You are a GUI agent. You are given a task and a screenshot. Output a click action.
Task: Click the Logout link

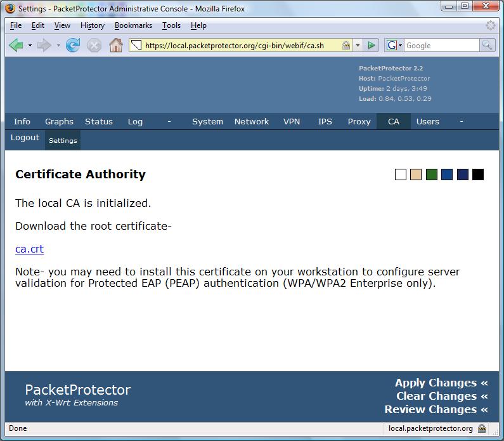tap(25, 138)
